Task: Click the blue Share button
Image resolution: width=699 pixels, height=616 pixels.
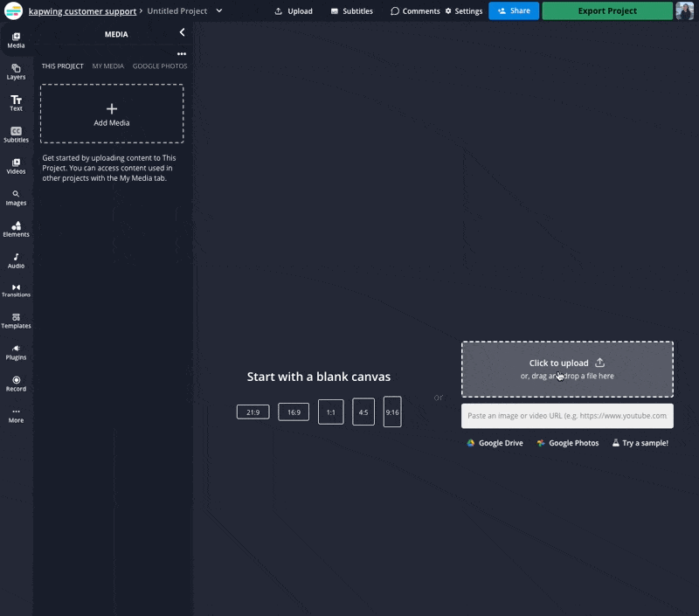Action: 514,11
